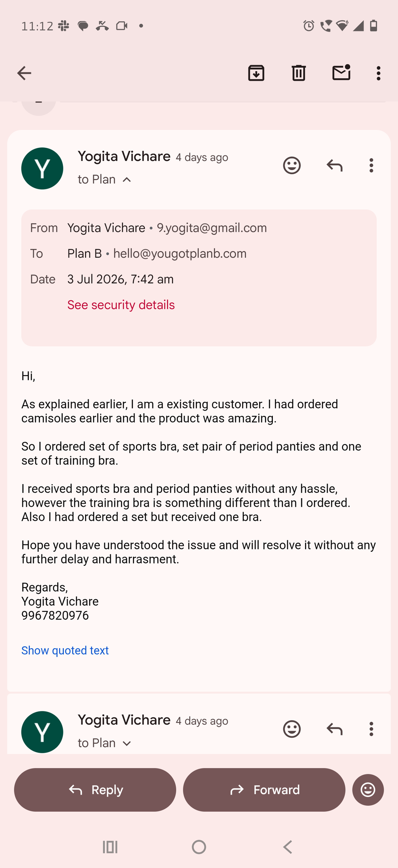The height and width of the screenshot is (868, 398).
Task: Open See security details link
Action: pyautogui.click(x=121, y=305)
